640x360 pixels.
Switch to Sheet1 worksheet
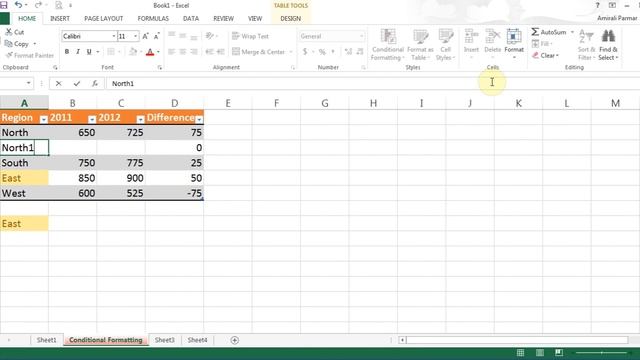coord(47,340)
